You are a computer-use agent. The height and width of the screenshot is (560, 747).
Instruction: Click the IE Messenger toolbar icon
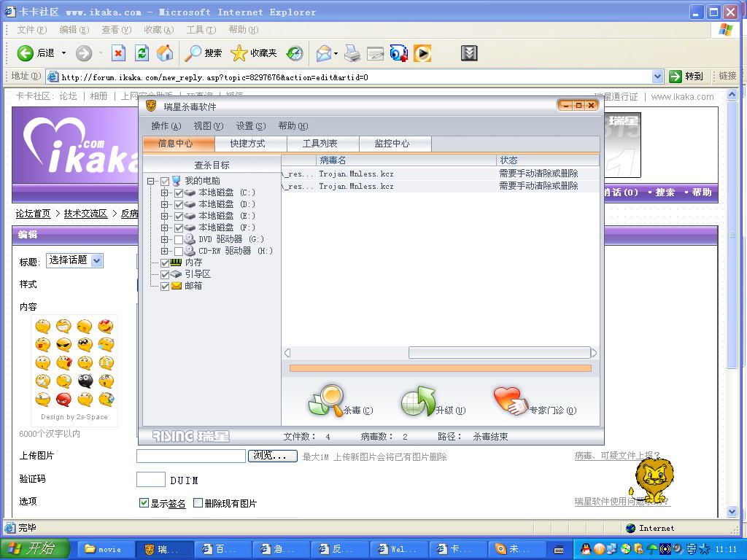coord(399,52)
